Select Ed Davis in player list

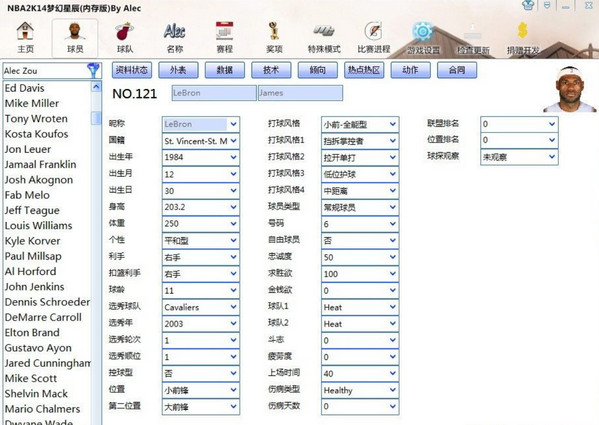24,88
